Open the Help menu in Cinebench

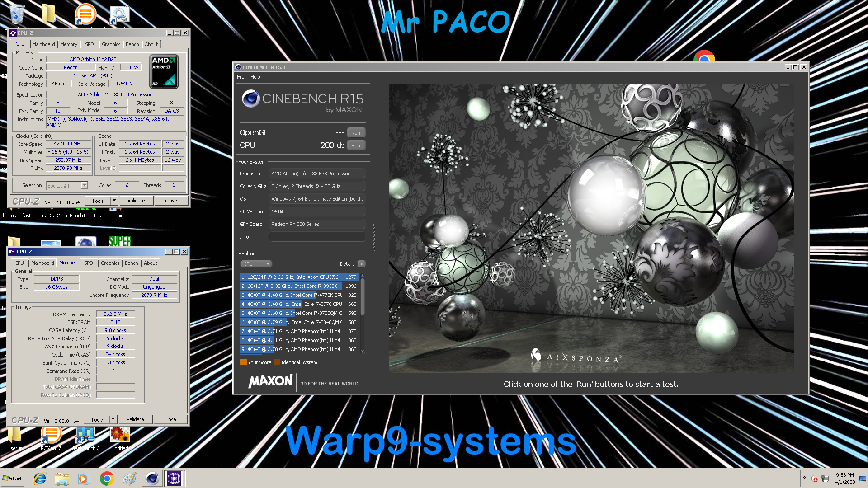[255, 77]
